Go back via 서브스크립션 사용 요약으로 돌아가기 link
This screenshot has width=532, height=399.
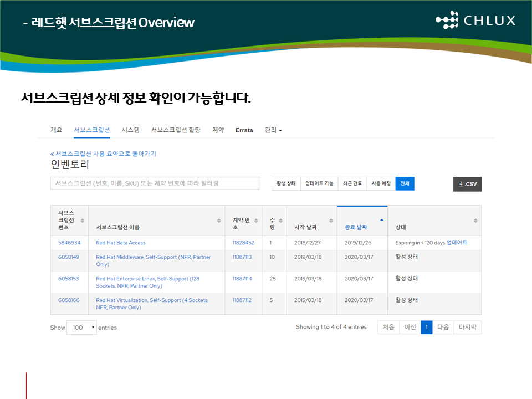coord(103,154)
